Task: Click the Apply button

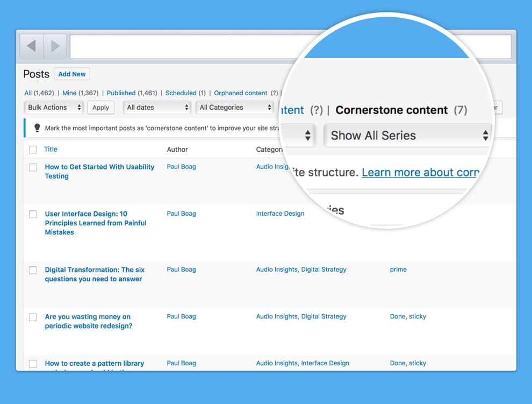Action: tap(100, 108)
